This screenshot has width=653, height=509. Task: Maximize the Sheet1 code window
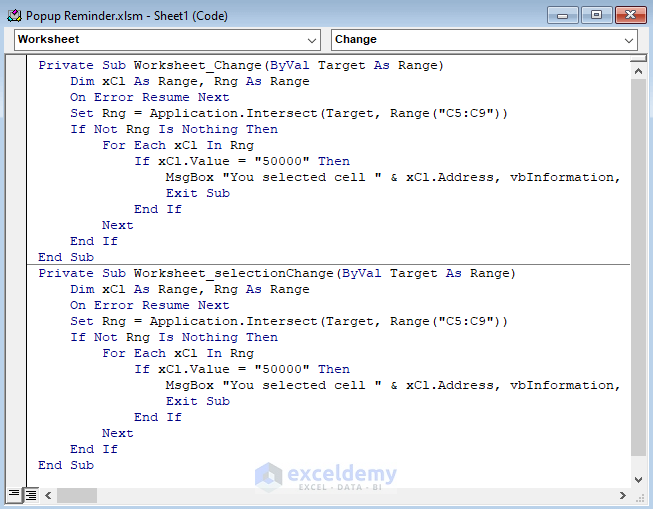pyautogui.click(x=596, y=15)
